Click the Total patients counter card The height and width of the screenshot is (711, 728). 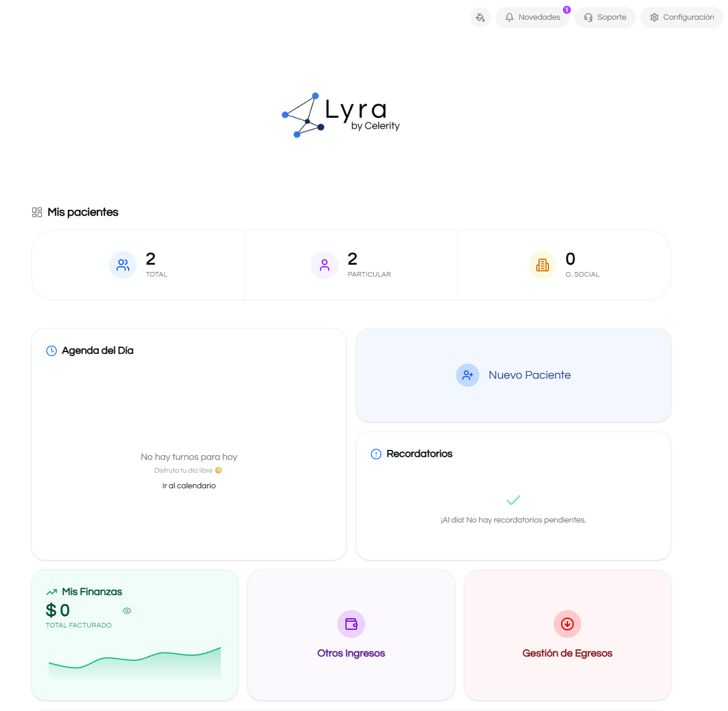138,264
